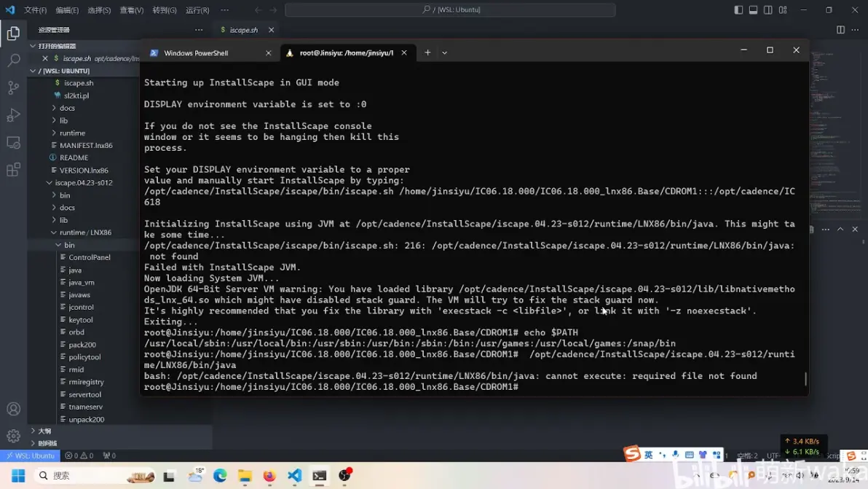
Task: Open the 文件(F) menu
Action: (x=36, y=10)
